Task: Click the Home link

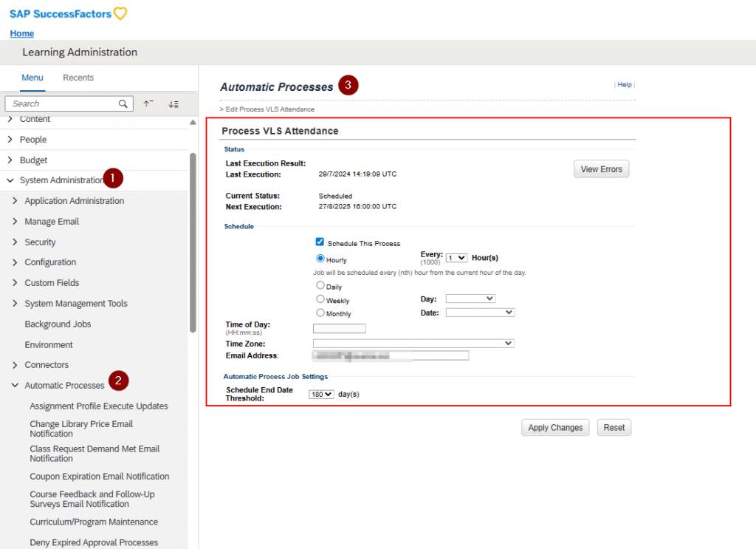Action: pyautogui.click(x=22, y=33)
